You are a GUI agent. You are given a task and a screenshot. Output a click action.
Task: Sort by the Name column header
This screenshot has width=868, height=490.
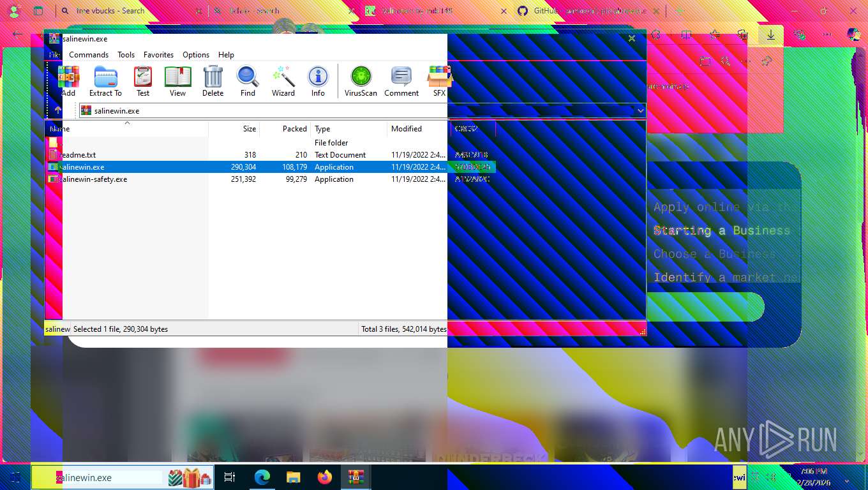coord(126,129)
